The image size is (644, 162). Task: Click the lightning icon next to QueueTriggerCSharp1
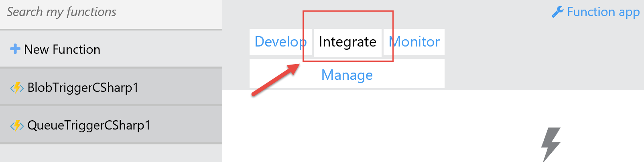[17, 126]
